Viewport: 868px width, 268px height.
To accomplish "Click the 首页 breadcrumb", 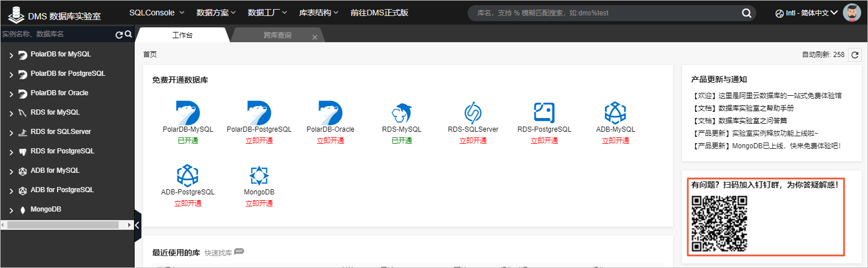I will [x=150, y=55].
